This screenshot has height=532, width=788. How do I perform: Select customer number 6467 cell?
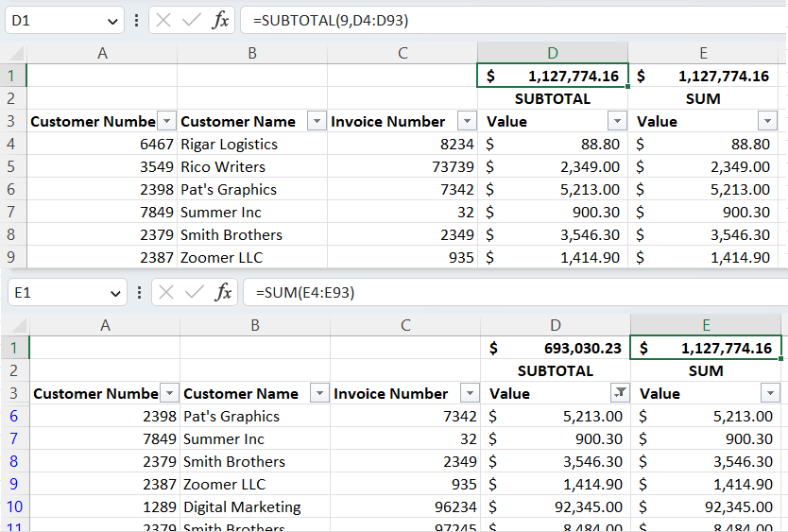pyautogui.click(x=102, y=144)
